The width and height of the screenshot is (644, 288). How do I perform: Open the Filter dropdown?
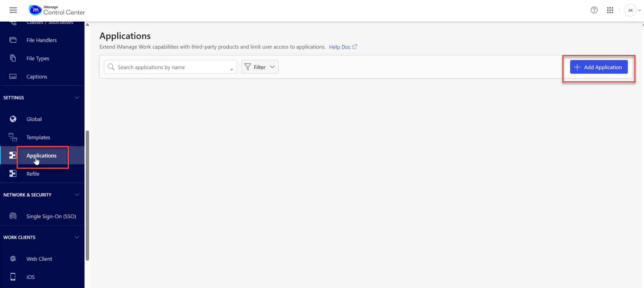click(x=260, y=67)
